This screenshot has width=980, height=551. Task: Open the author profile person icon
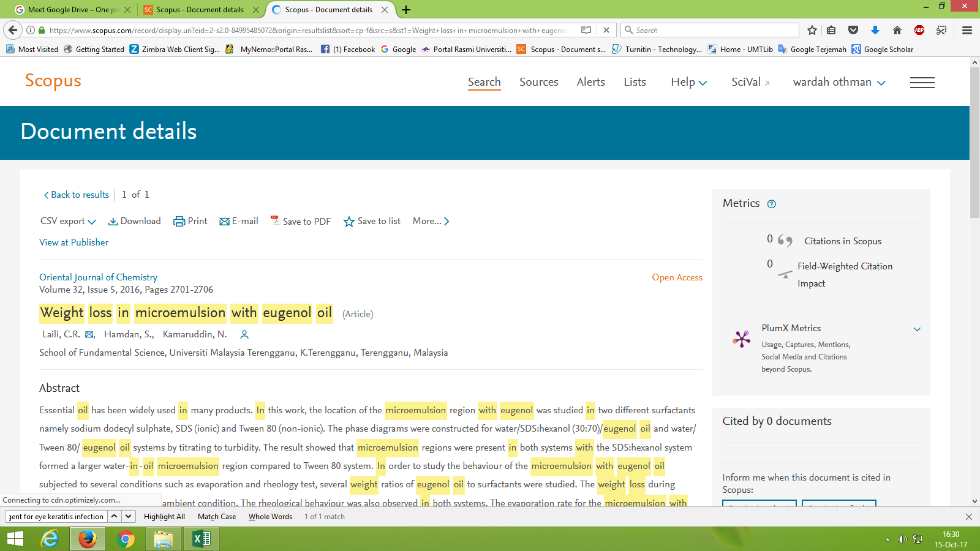point(244,335)
